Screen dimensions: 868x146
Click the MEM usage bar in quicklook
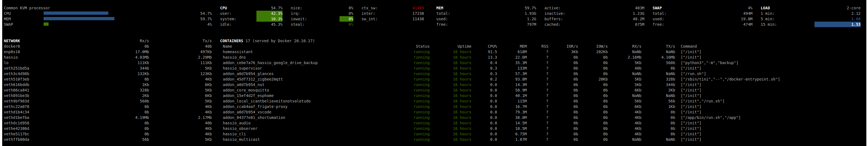(x=79, y=19)
